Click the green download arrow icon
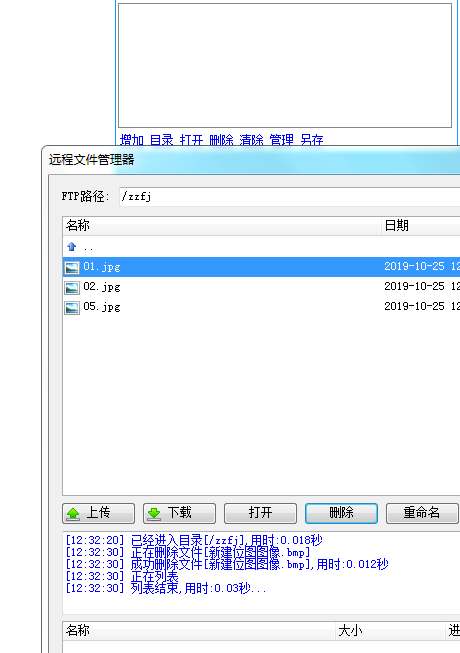Viewport: 460px width, 653px height. pos(154,513)
